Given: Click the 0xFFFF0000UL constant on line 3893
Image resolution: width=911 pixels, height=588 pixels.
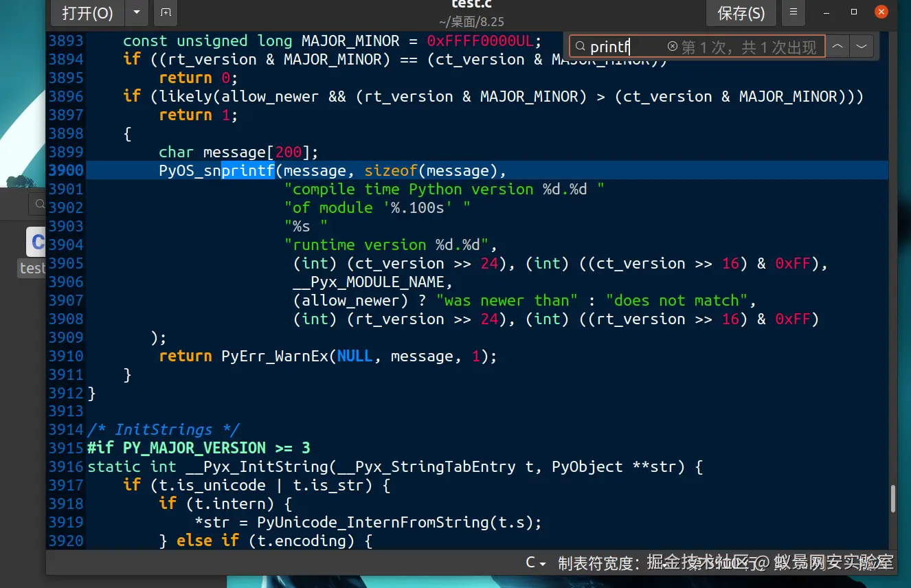Looking at the screenshot, I should coord(480,41).
